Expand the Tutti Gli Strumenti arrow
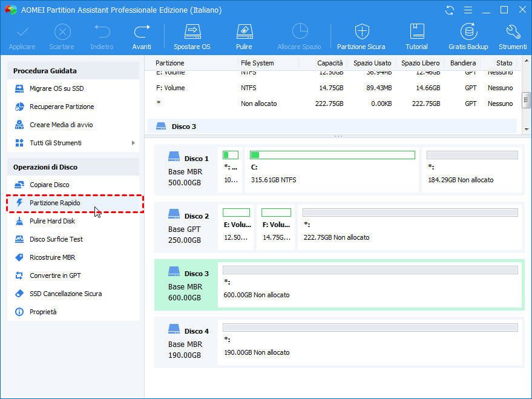 click(133, 143)
